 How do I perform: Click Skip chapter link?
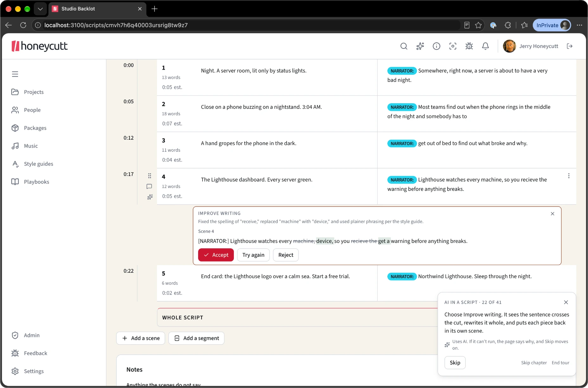point(534,363)
